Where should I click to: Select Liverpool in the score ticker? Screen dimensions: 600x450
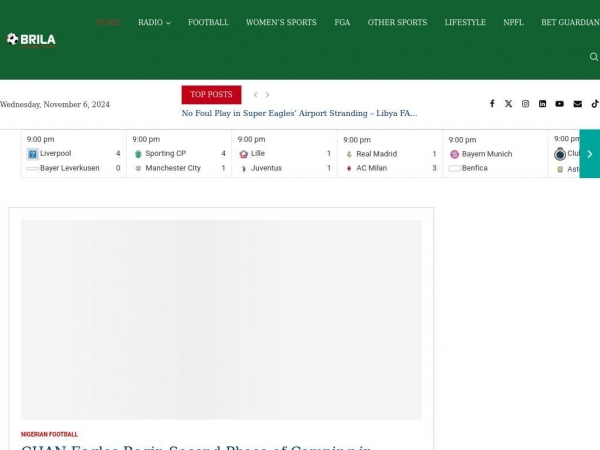55,153
